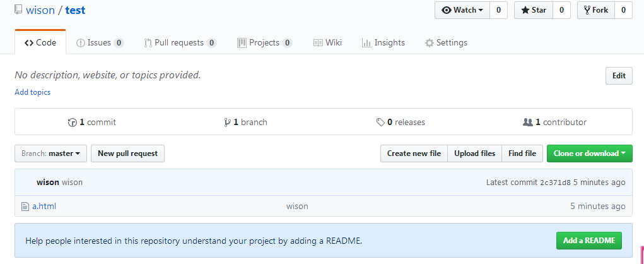Star this repository
This screenshot has width=644, height=264.
point(534,10)
